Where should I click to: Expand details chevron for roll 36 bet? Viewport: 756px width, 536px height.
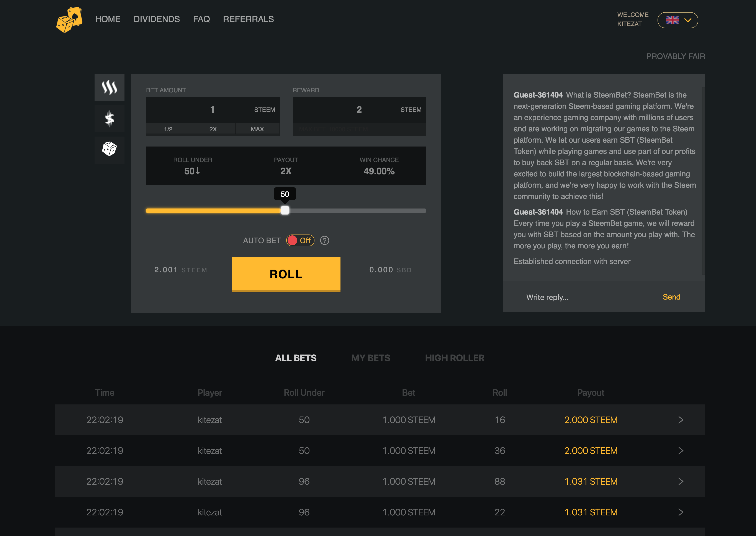pos(680,451)
